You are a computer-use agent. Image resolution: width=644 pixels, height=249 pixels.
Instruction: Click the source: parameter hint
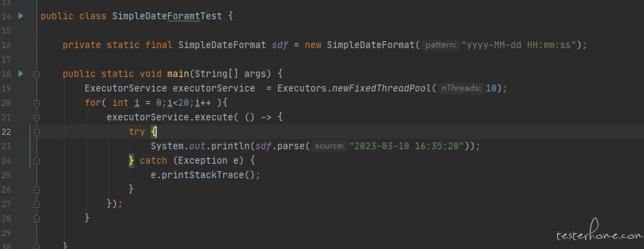[x=329, y=147]
